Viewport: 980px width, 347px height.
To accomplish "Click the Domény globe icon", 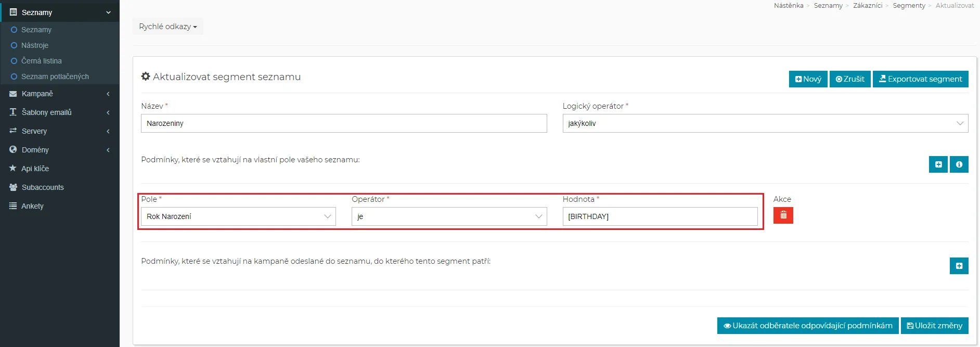I will pos(13,150).
